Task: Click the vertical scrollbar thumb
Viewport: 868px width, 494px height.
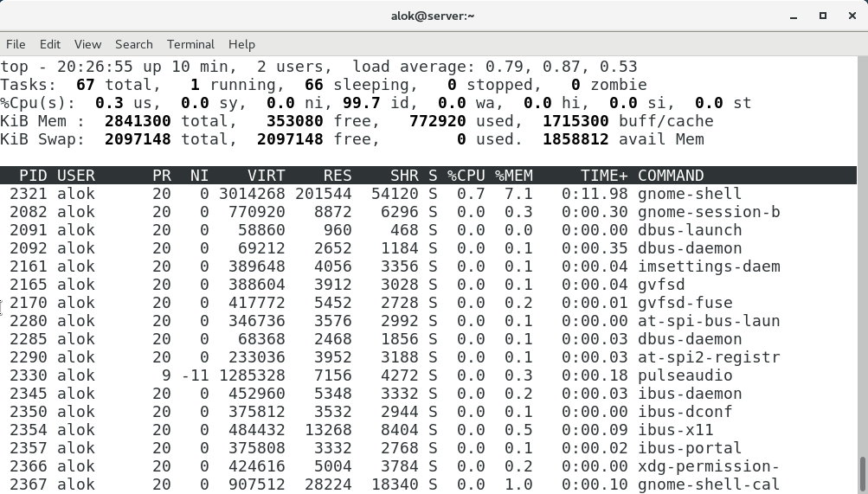Action: coord(863,475)
